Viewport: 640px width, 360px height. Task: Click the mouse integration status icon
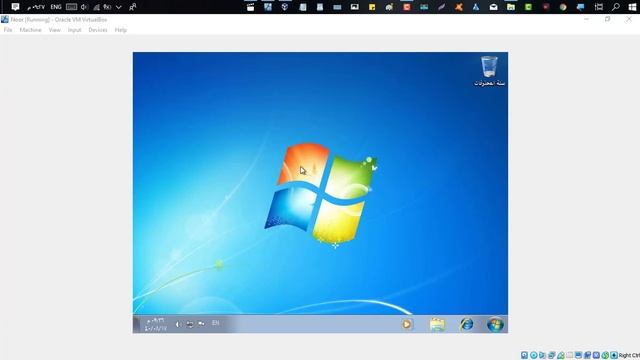click(x=596, y=355)
